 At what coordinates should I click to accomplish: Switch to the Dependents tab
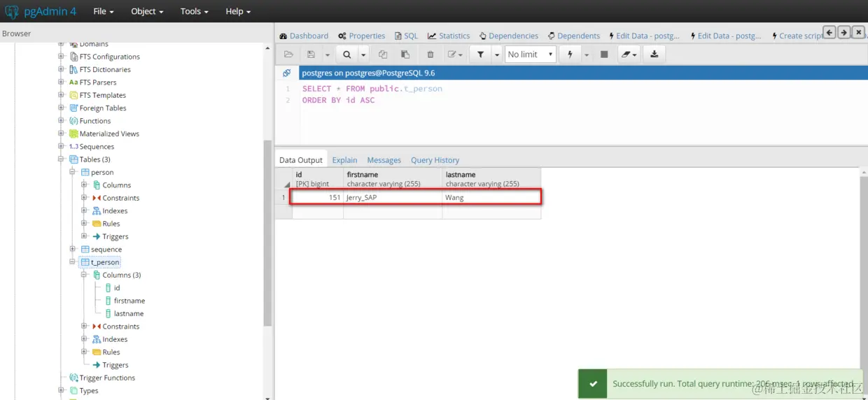[x=574, y=36]
